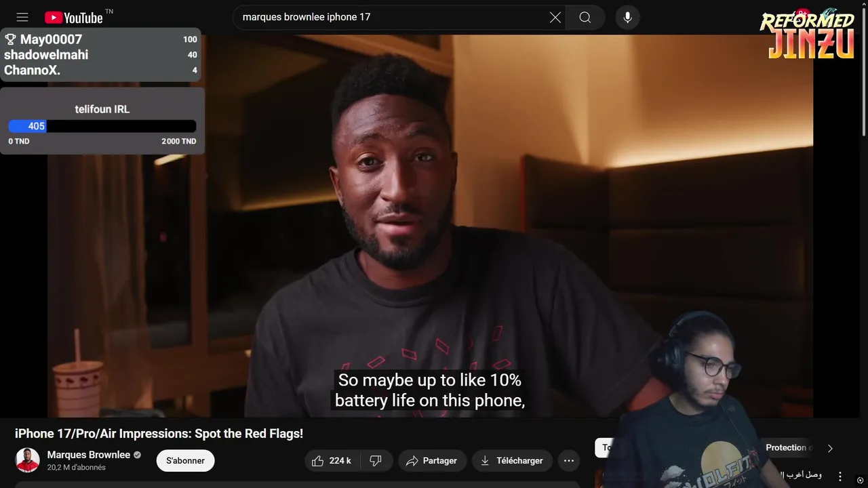Click the vertical page scrollbar thumb
Screen dimensions: 868x488
[863, 71]
